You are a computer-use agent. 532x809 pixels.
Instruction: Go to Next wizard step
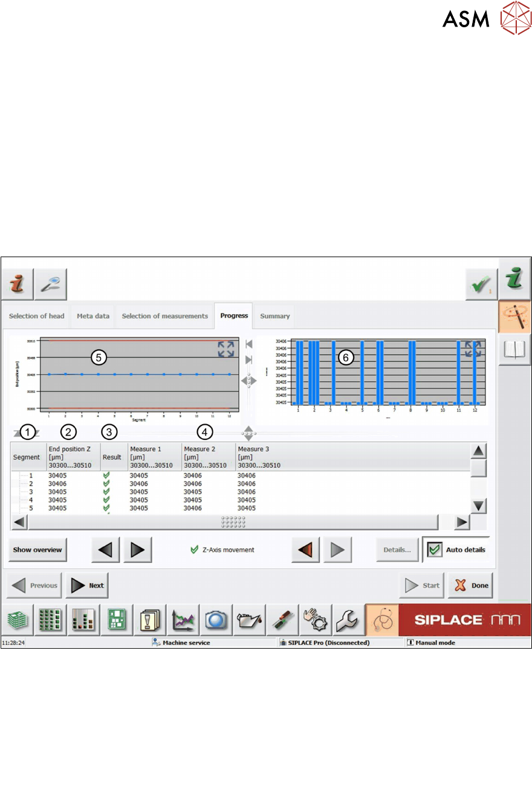tap(86, 585)
